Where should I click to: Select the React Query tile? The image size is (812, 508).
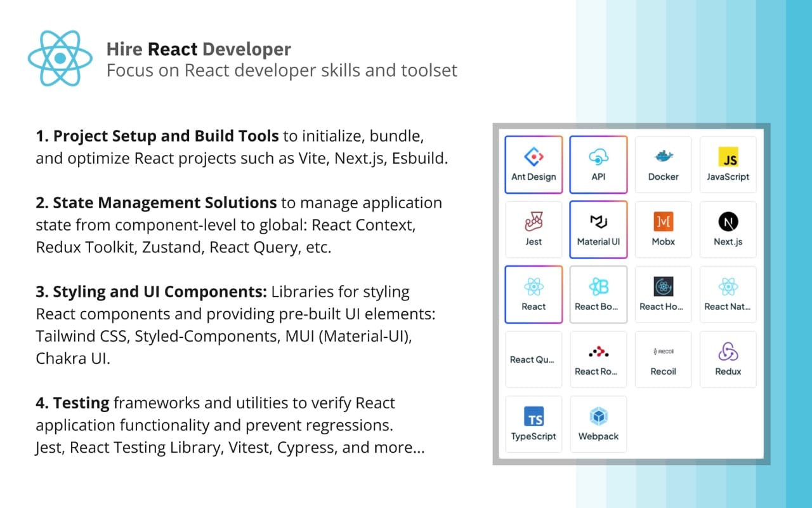pos(534,359)
